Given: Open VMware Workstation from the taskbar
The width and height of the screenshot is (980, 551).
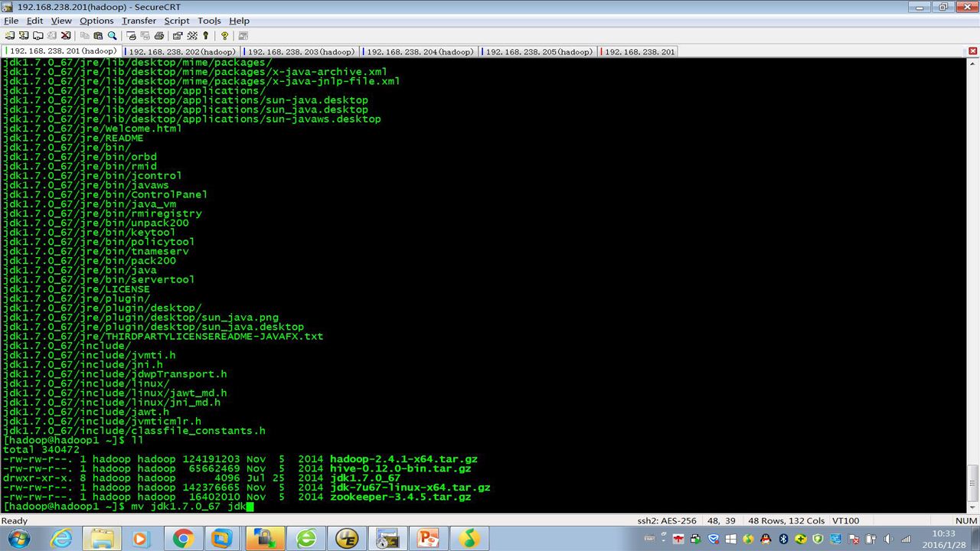Looking at the screenshot, I should (222, 539).
